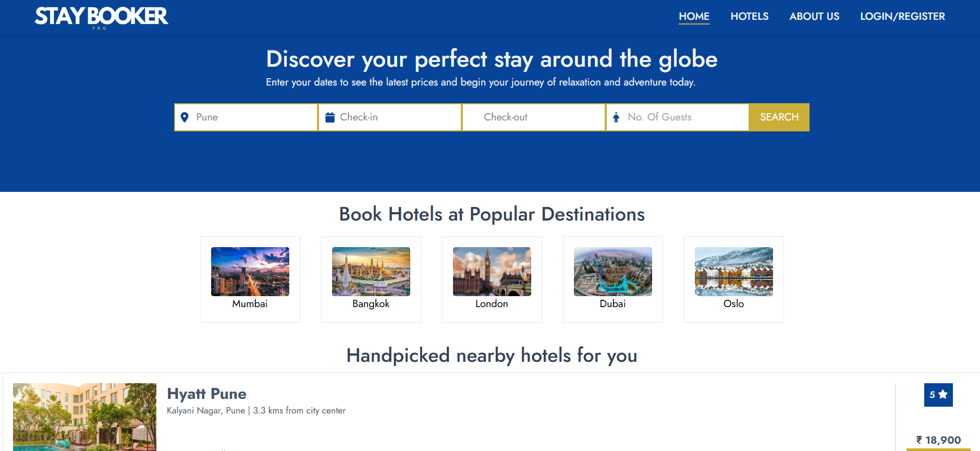The width and height of the screenshot is (980, 451).
Task: Click the Stay Booker Pro logo
Action: pos(101,17)
